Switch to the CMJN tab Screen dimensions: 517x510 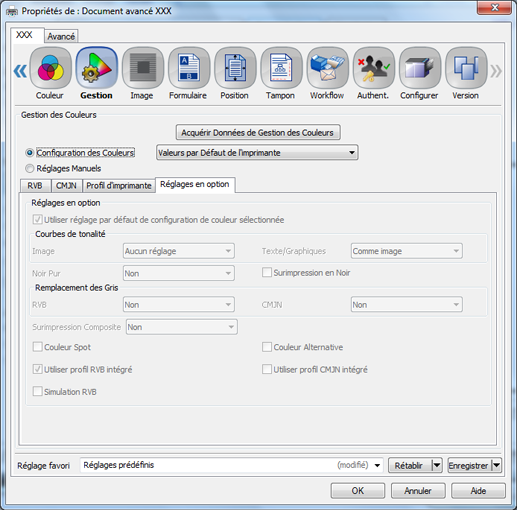[x=66, y=186]
